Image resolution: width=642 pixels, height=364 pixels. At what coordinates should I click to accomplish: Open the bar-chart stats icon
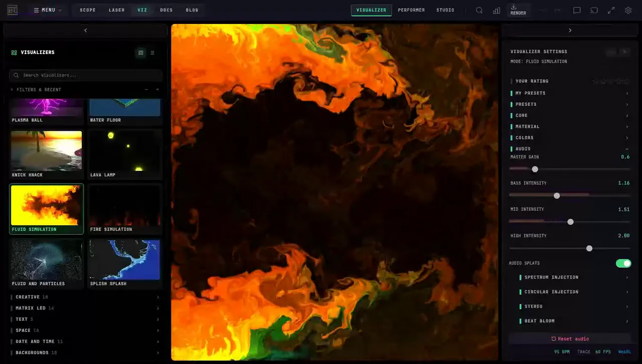(x=497, y=10)
